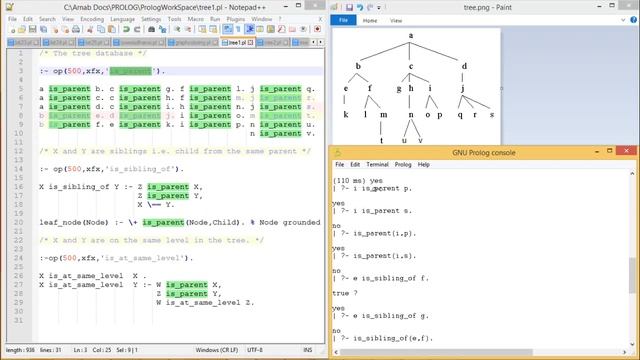Open the Plugins menu in Notepad++

coord(236,19)
